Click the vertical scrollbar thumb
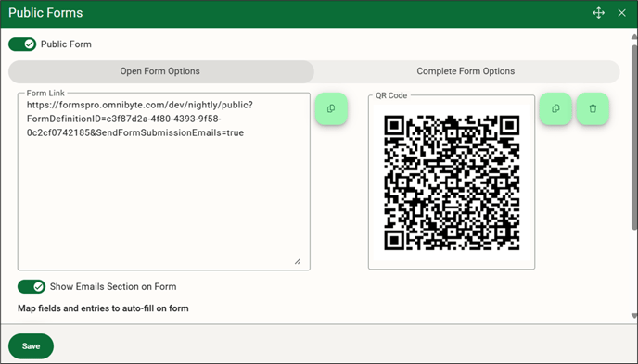The image size is (638, 364). (x=634, y=136)
